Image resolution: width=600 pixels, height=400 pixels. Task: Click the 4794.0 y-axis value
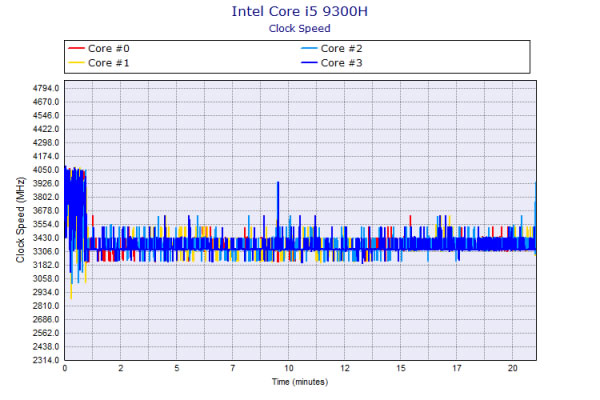[x=46, y=88]
